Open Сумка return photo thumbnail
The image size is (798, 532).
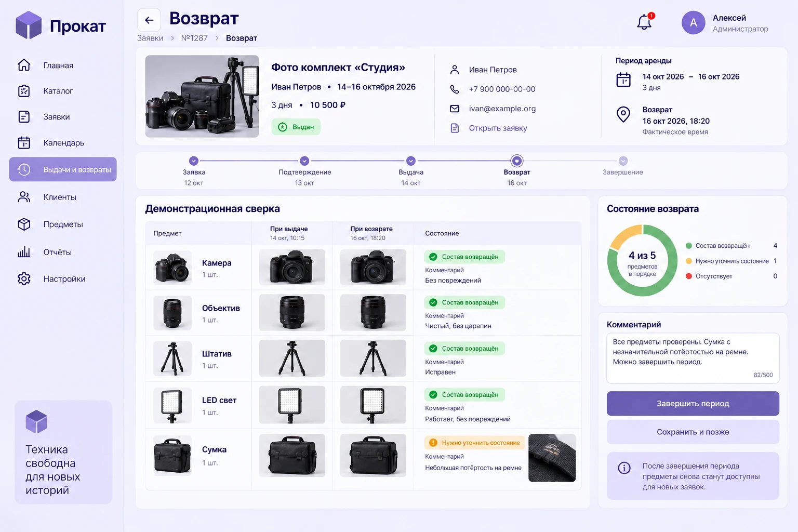(x=373, y=455)
